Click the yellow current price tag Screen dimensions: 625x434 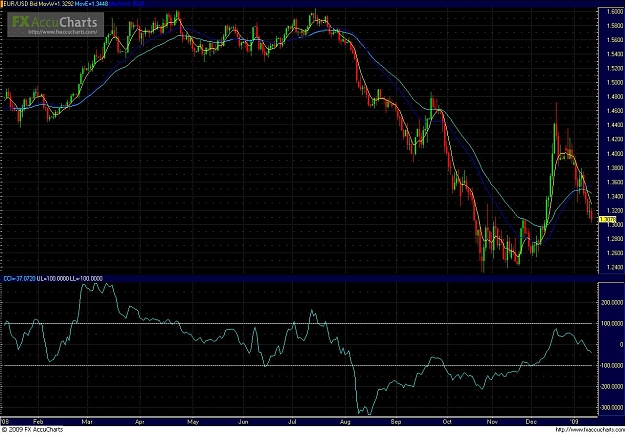607,220
